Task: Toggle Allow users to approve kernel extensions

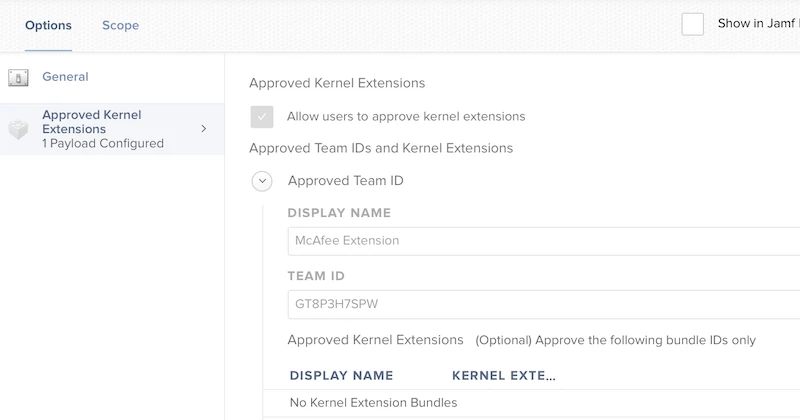Action: (262, 117)
